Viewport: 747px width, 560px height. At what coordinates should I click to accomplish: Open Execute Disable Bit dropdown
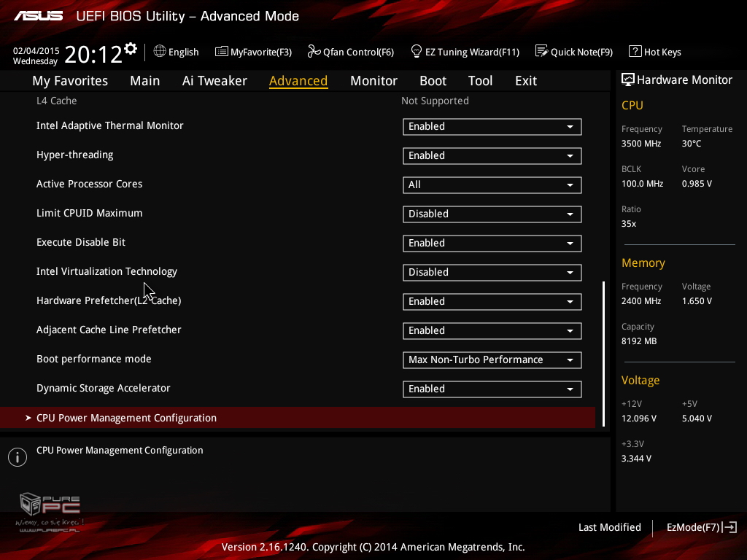click(492, 244)
